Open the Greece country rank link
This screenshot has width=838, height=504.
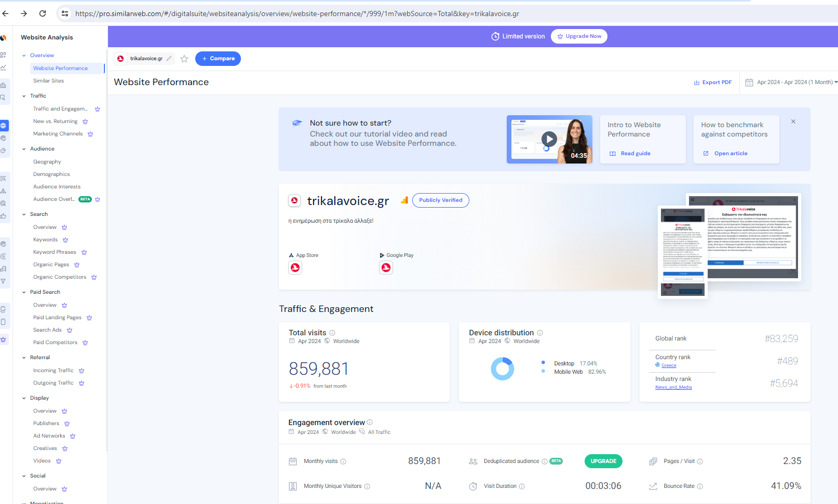pos(669,365)
